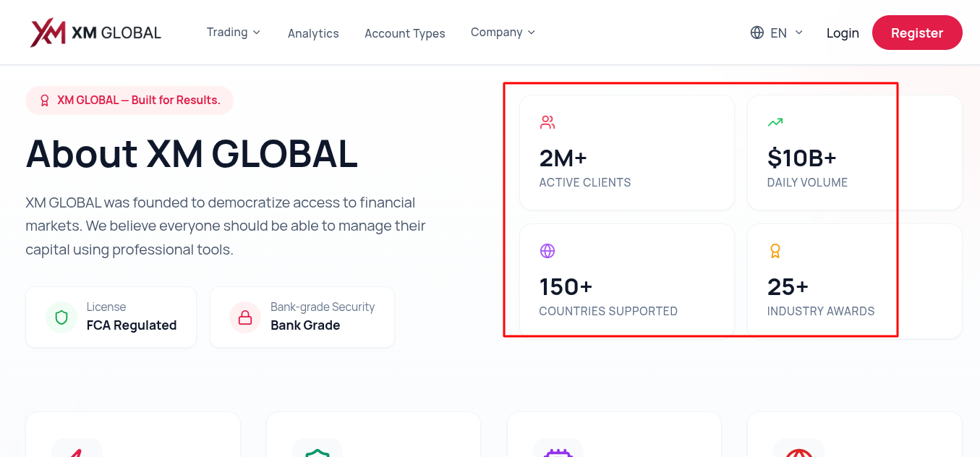Go to the Analytics page
Screen dimensions: 980x457
tap(313, 33)
